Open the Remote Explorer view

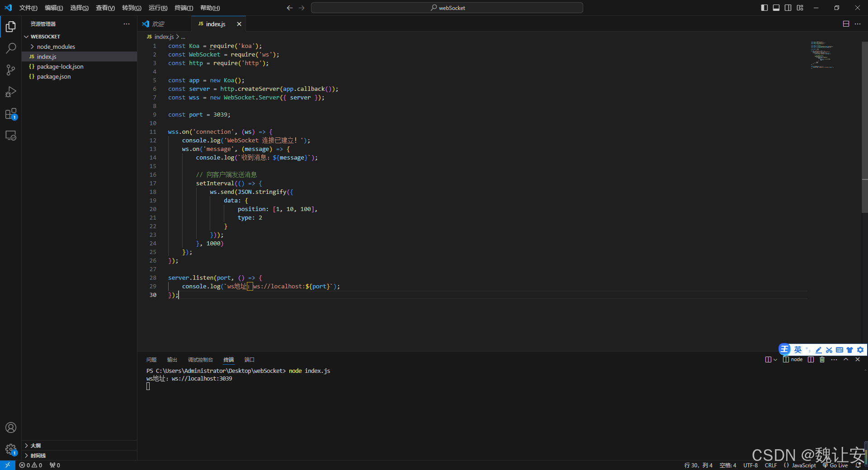coord(10,135)
